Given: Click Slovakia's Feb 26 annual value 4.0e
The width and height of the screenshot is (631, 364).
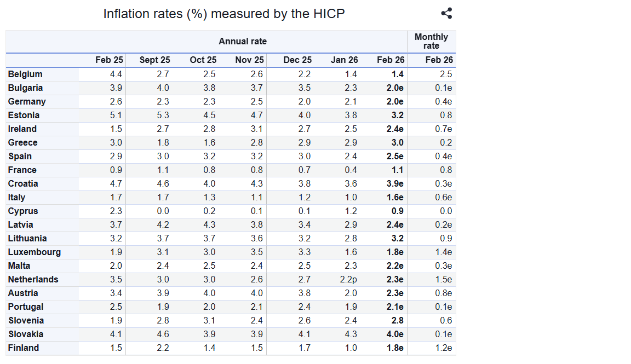Looking at the screenshot, I should pyautogui.click(x=395, y=334).
